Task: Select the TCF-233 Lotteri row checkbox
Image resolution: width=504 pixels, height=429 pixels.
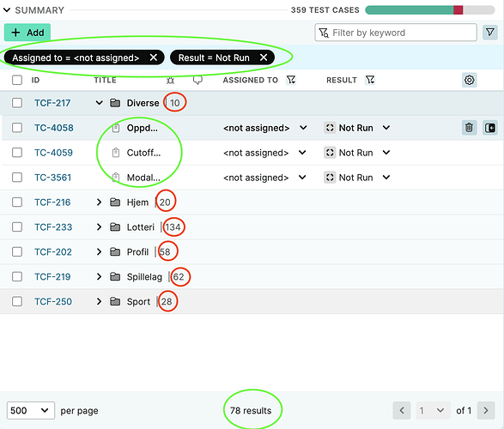Action: pyautogui.click(x=17, y=227)
